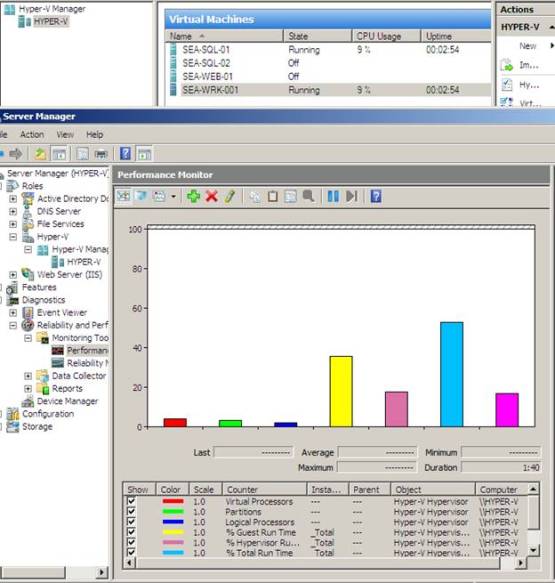
Task: Uncheck Show box for % Hypervisor Run Time
Action: point(131,542)
